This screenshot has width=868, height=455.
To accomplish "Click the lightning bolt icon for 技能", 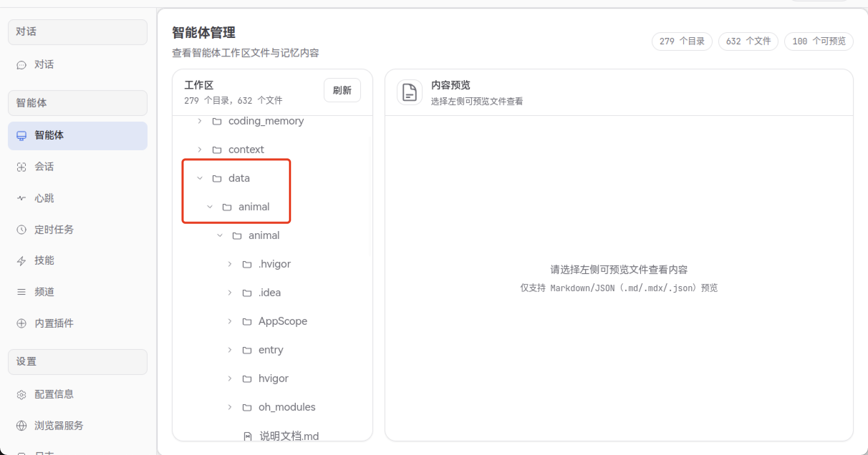I will 21,261.
